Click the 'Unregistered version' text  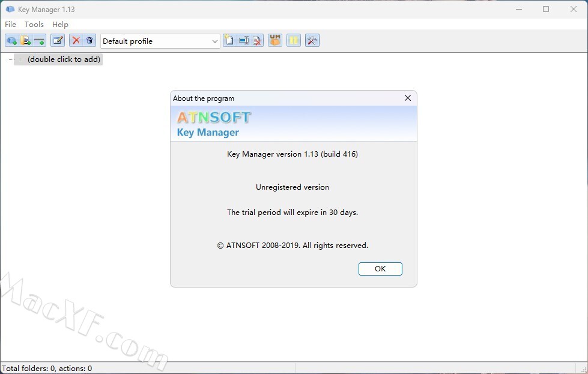[292, 187]
